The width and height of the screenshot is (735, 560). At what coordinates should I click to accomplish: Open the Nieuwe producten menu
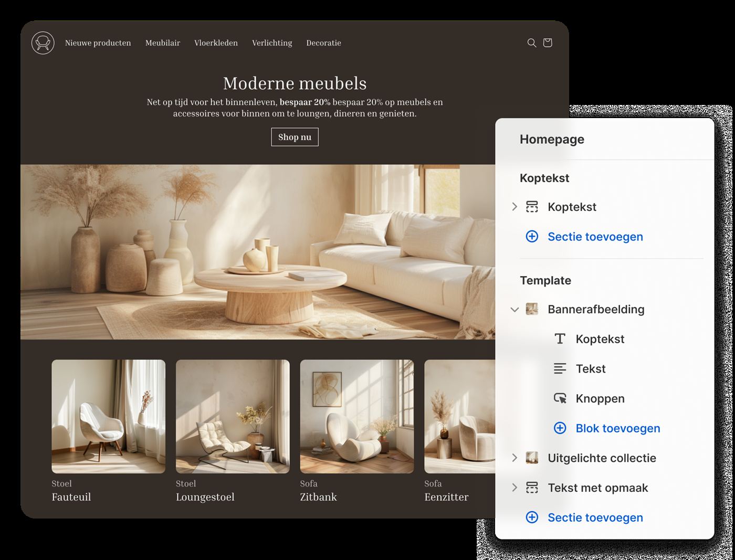point(98,43)
